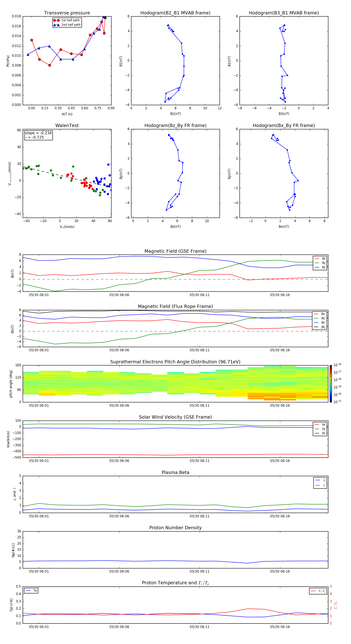Click the 'By' legend entry in GSE panel
This screenshot has height=644, width=351.
(x=320, y=263)
